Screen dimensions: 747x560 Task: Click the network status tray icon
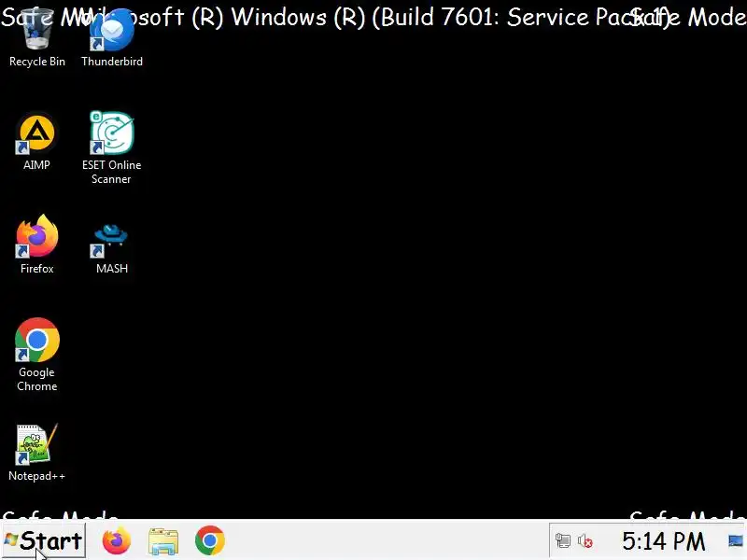coord(563,541)
